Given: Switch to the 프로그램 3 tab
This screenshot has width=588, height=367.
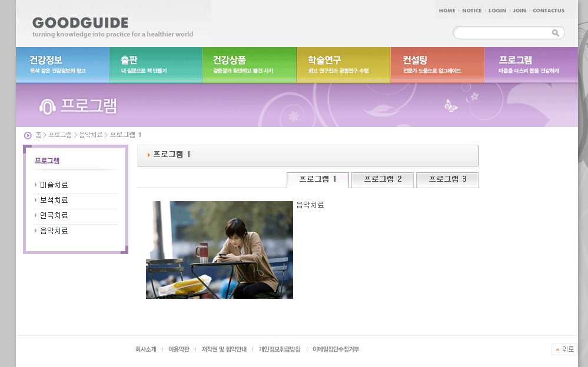Looking at the screenshot, I should [447, 180].
